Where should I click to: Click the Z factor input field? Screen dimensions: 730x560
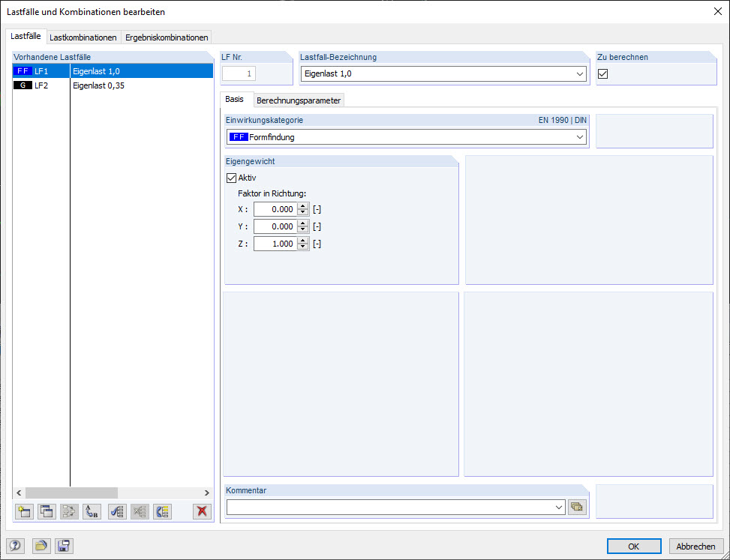tap(275, 244)
